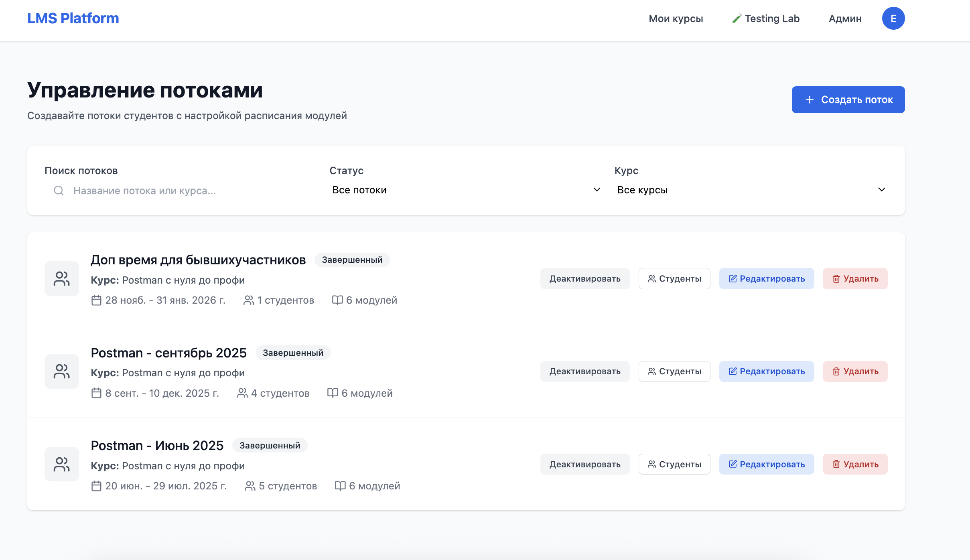Expand the 'Курс' dropdown showing 'Все курсы'
The width and height of the screenshot is (970, 560).
click(750, 190)
